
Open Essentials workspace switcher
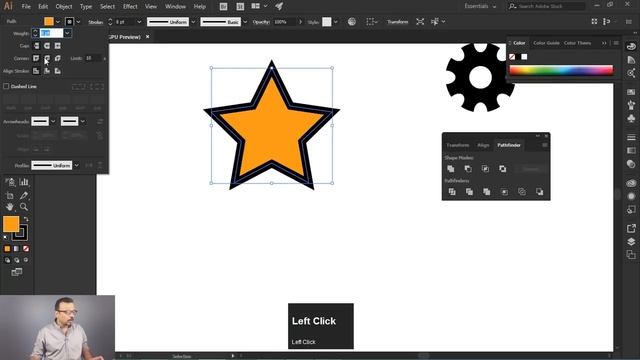pyautogui.click(x=480, y=6)
